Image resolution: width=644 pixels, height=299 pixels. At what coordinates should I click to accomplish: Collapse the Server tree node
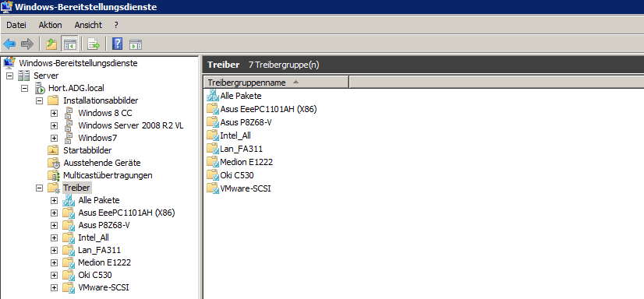pyautogui.click(x=9, y=76)
